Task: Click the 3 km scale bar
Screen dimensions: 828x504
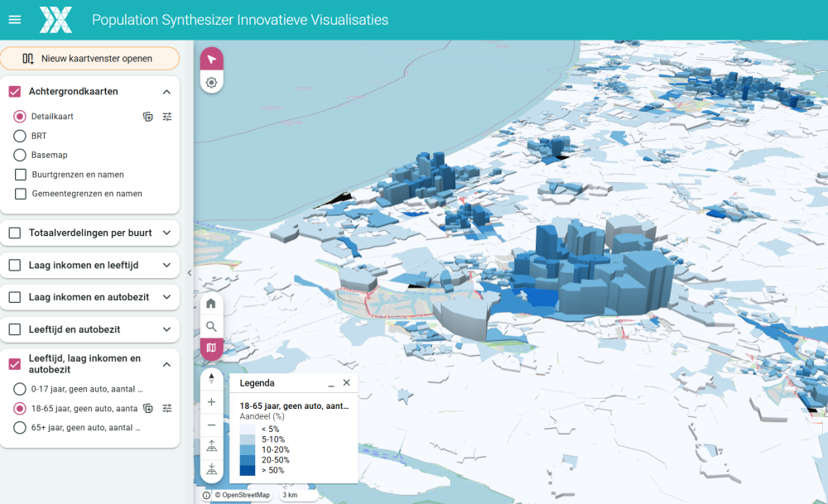Action: [x=298, y=495]
